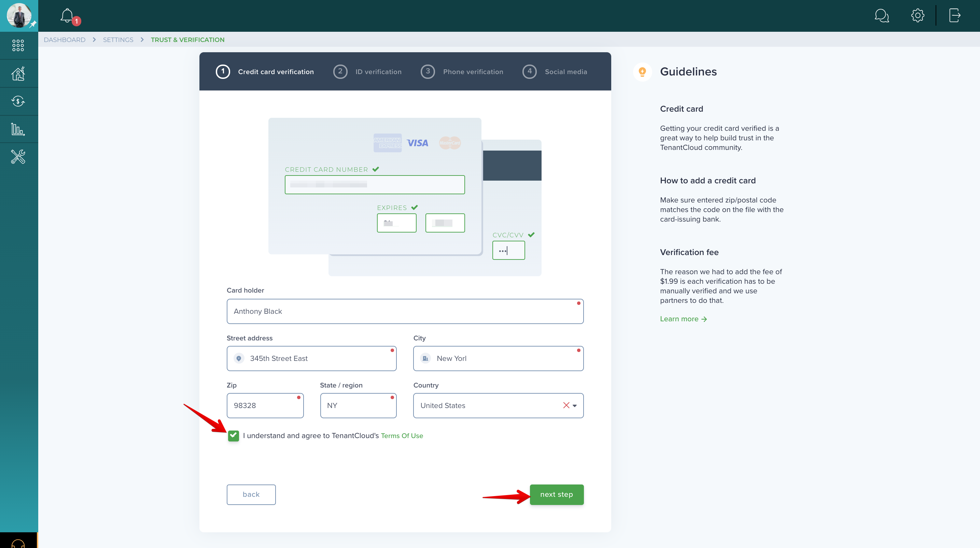Click the MasterCard logo
Screen dimensions: 980x548
tap(450, 143)
